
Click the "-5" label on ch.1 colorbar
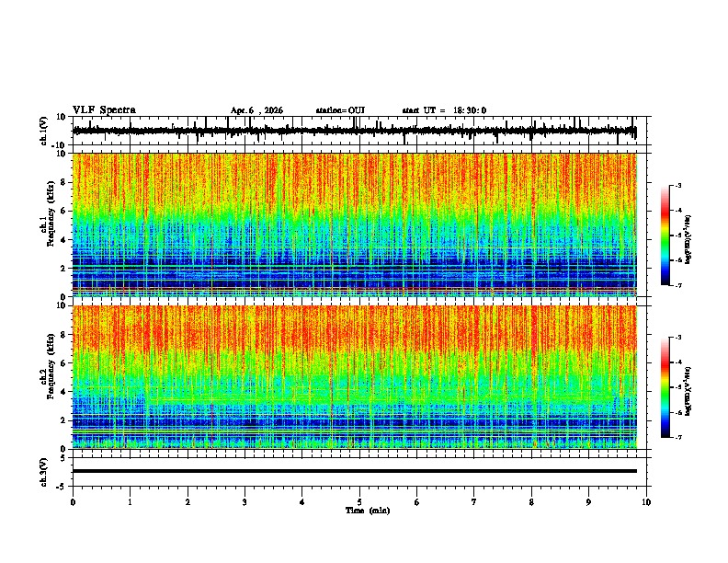(x=678, y=236)
